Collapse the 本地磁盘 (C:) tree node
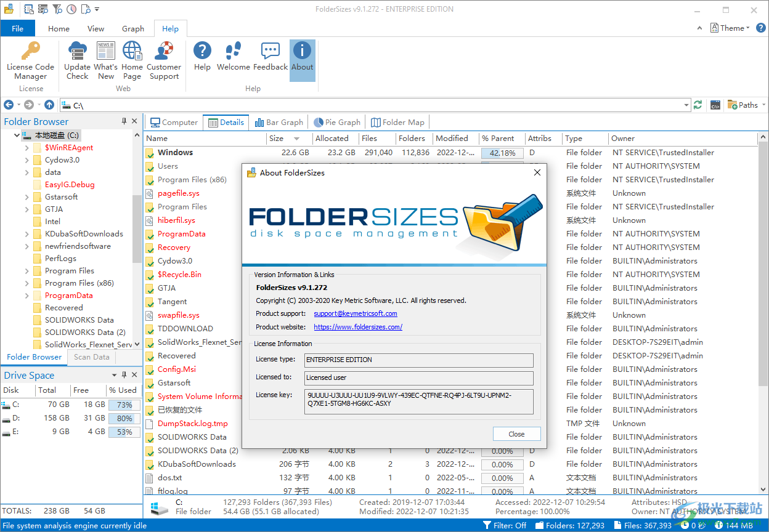This screenshot has height=532, width=769. [17, 135]
